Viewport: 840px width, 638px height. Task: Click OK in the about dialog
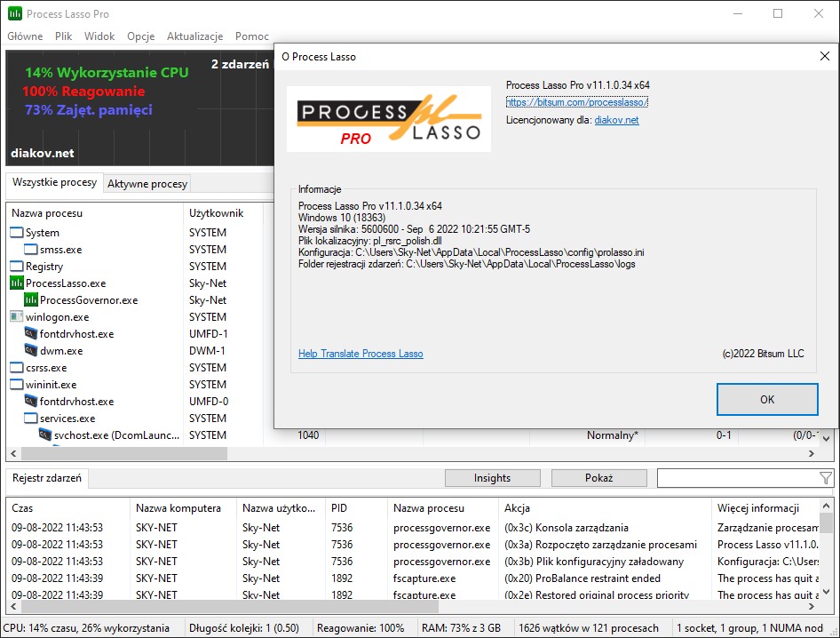767,400
